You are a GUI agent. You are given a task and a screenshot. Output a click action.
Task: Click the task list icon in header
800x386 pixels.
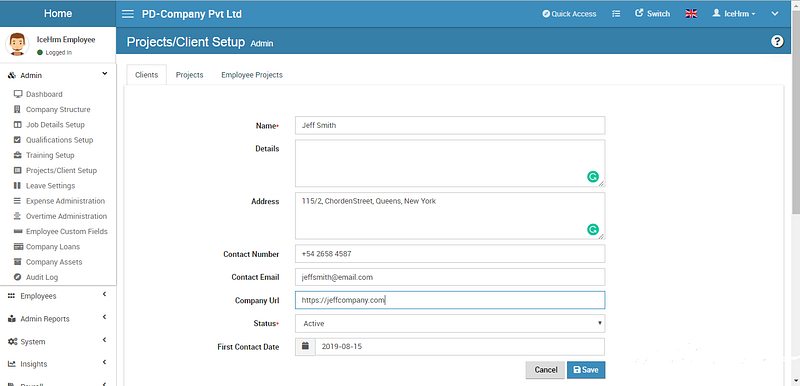616,14
